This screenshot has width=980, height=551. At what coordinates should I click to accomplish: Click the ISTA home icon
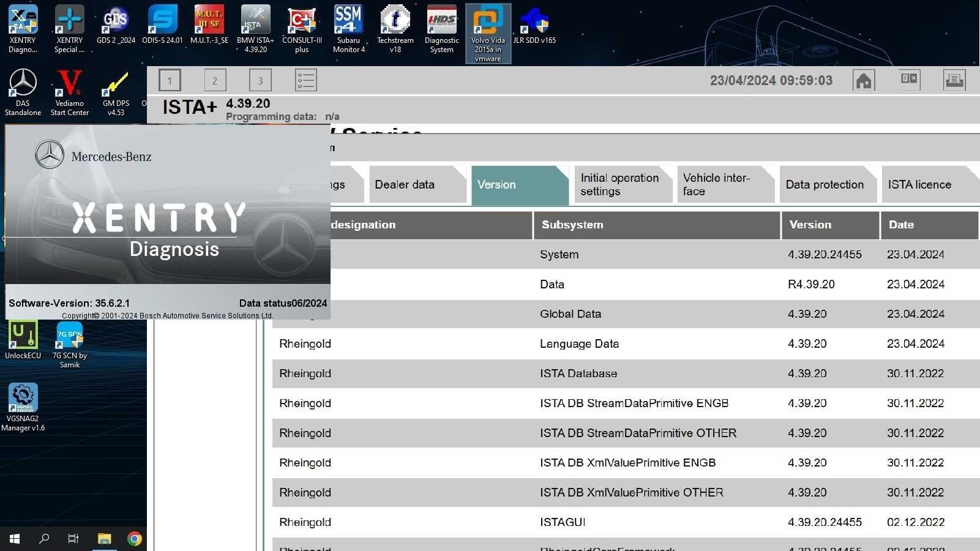point(864,80)
